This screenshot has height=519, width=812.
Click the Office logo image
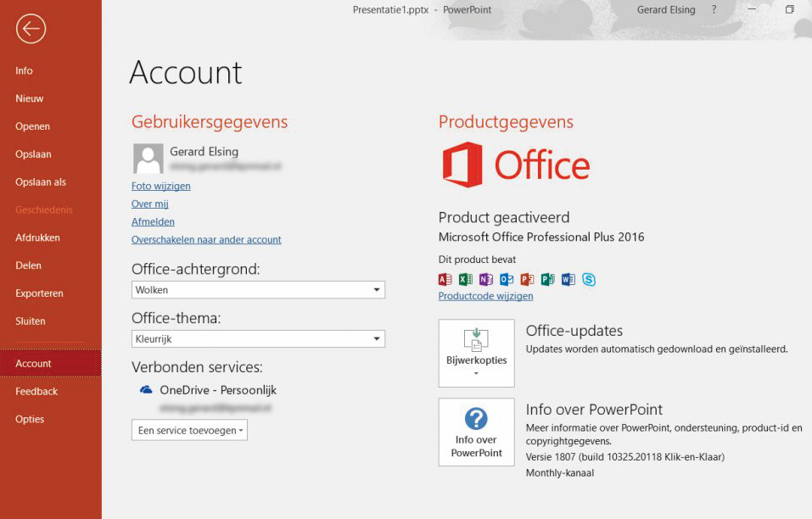(515, 165)
